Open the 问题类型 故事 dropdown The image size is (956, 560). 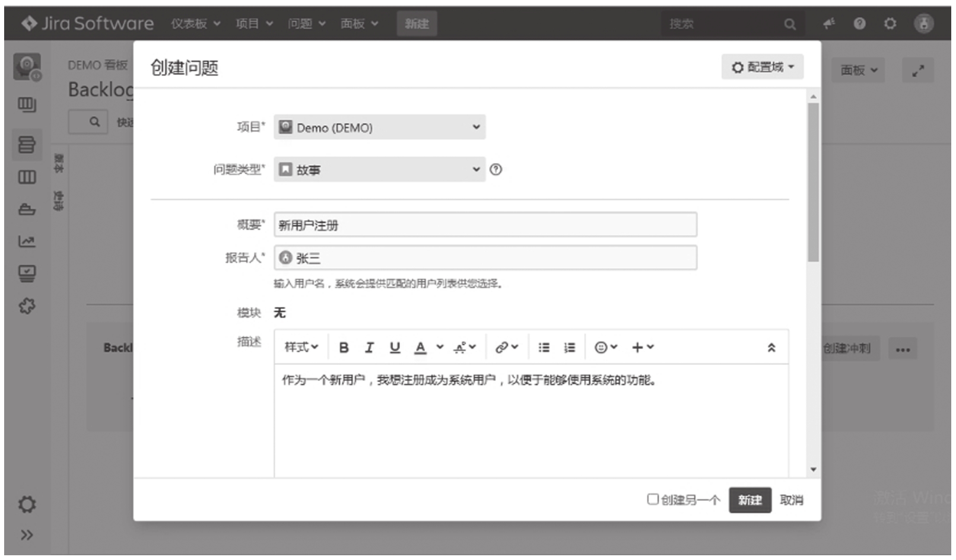tap(380, 170)
